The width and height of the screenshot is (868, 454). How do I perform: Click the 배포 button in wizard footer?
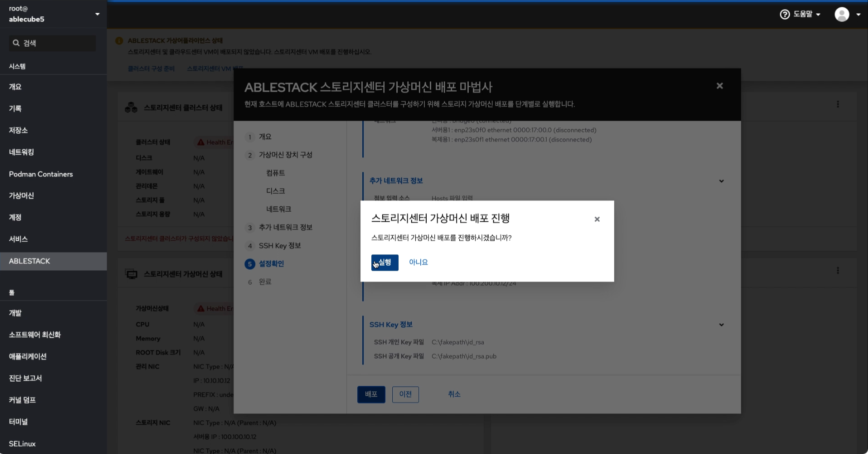(371, 394)
